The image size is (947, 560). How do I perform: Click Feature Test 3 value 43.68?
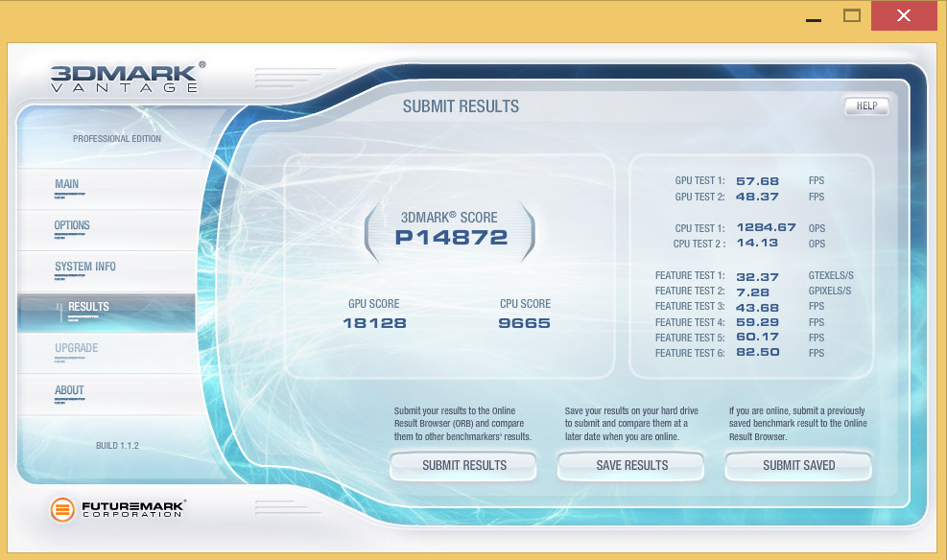(x=757, y=308)
